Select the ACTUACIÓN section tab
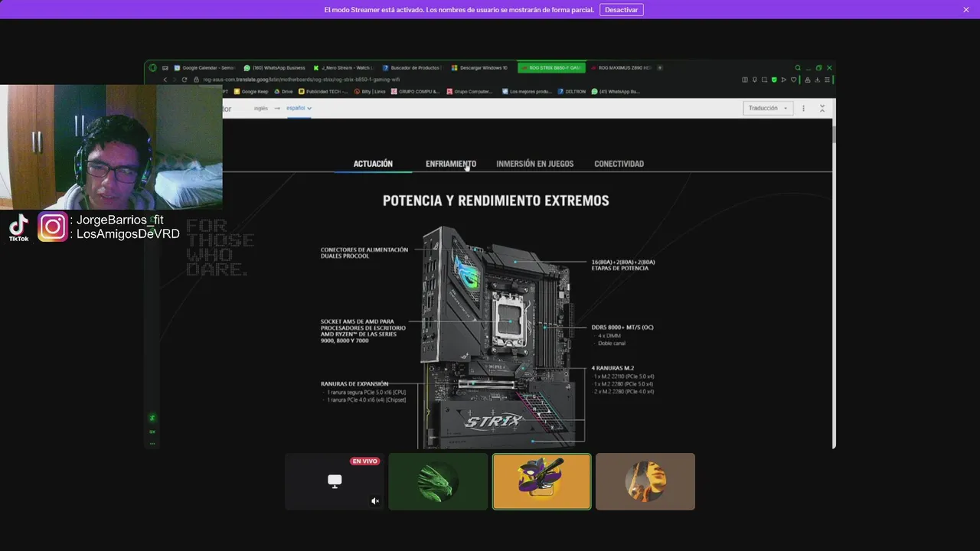 [x=373, y=164]
